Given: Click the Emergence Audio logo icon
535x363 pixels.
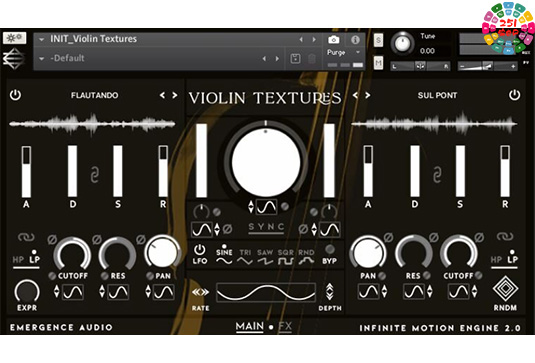Looking at the screenshot, I should tap(14, 58).
